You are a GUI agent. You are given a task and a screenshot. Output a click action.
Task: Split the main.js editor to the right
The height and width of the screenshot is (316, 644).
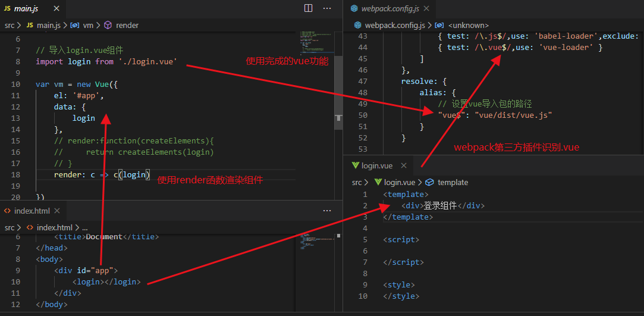308,8
